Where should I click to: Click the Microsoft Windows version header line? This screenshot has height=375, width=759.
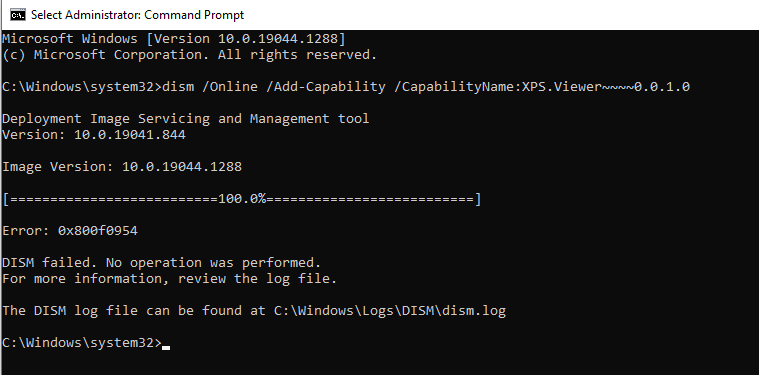tap(174, 39)
